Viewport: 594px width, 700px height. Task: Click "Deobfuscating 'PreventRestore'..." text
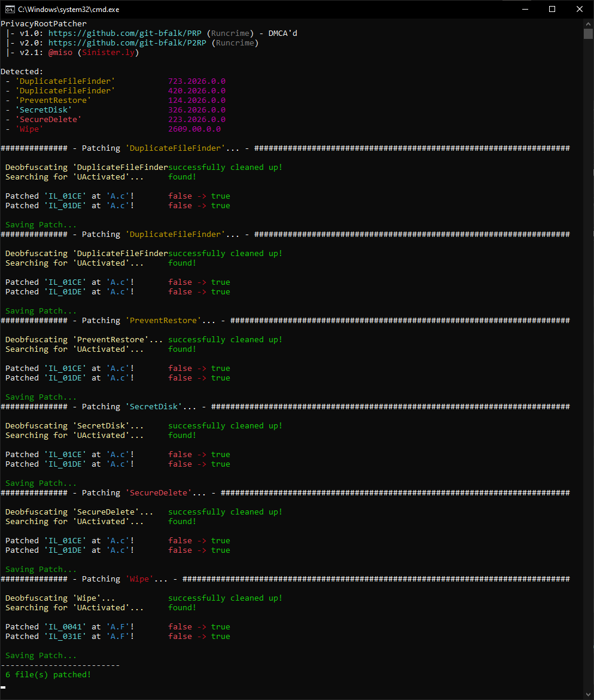tap(84, 340)
